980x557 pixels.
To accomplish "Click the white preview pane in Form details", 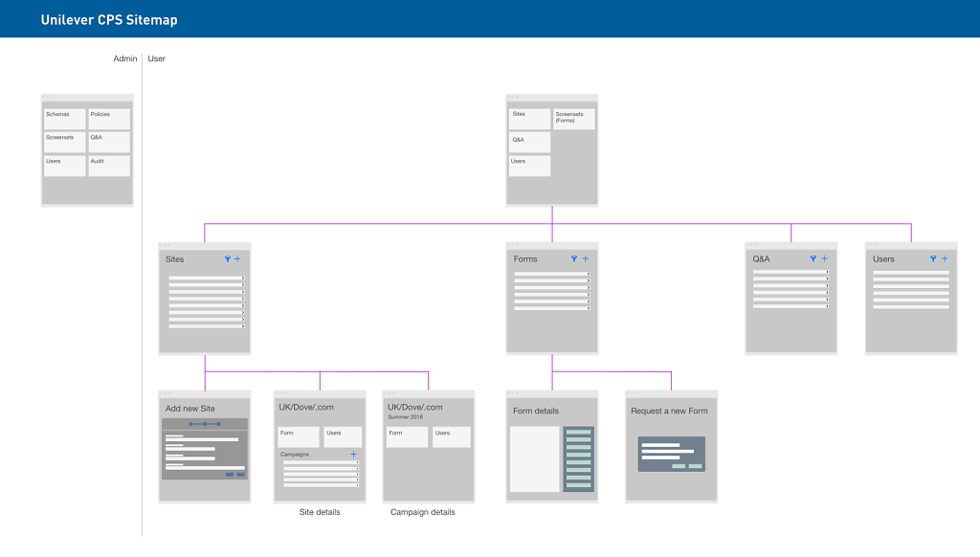I will pos(534,458).
